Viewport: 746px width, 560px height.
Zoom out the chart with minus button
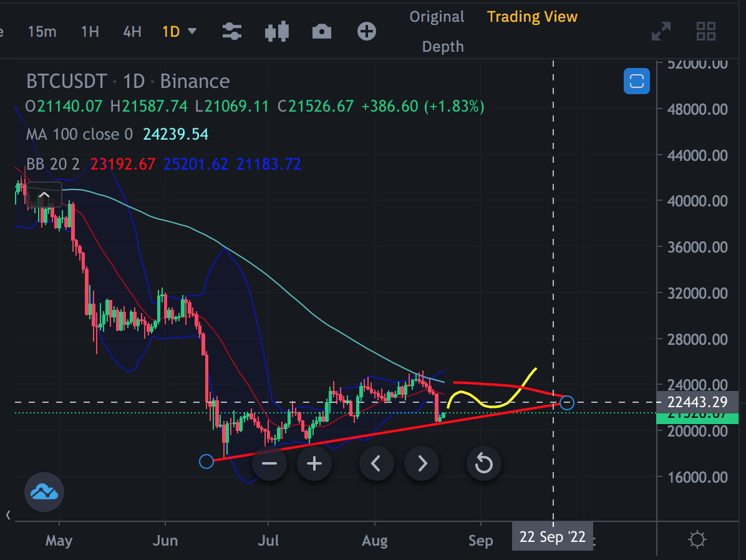pyautogui.click(x=269, y=463)
